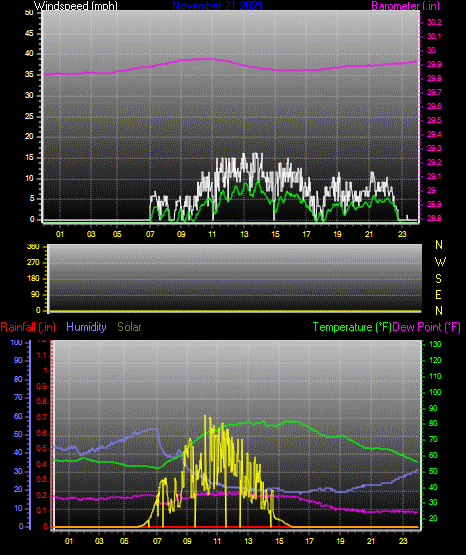This screenshot has width=466, height=555.
Task: Click the 29.9 barometer scale value
Action: tap(434, 64)
